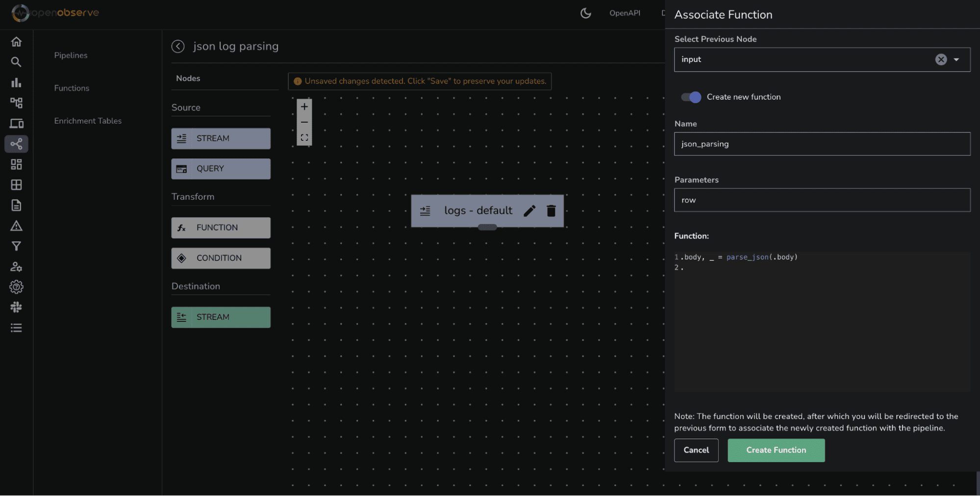Click the Home icon in the sidebar
This screenshot has width=980, height=496.
click(x=16, y=42)
